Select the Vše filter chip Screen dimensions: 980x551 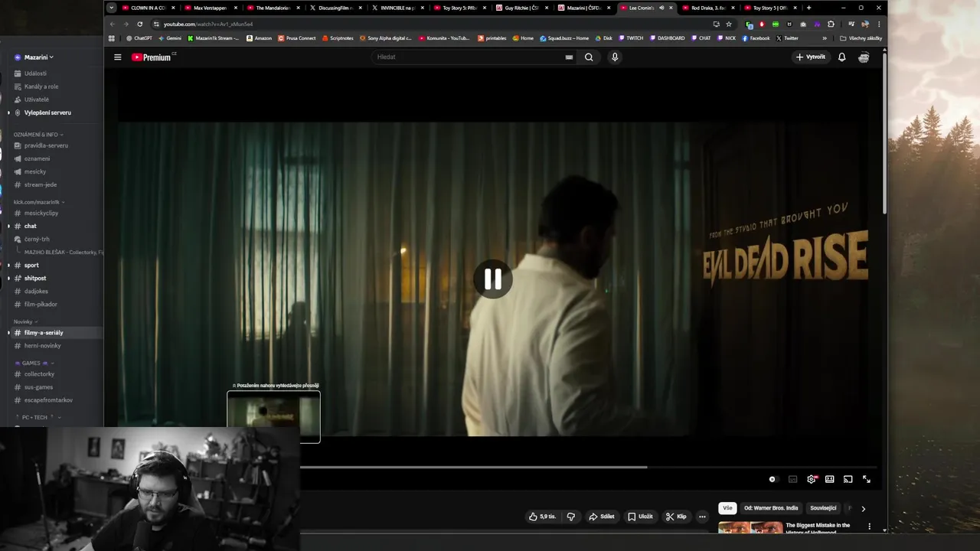727,508
